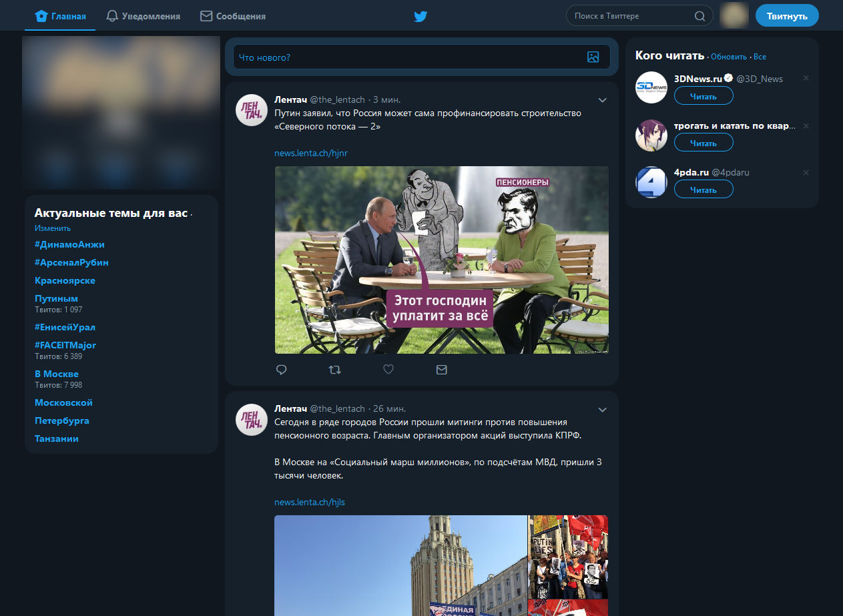This screenshot has height=616, width=843.
Task: Go to Главная tab
Action: point(60,16)
